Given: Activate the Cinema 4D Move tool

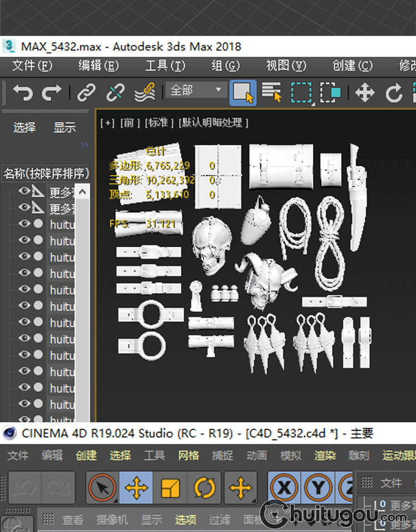Looking at the screenshot, I should (136, 488).
